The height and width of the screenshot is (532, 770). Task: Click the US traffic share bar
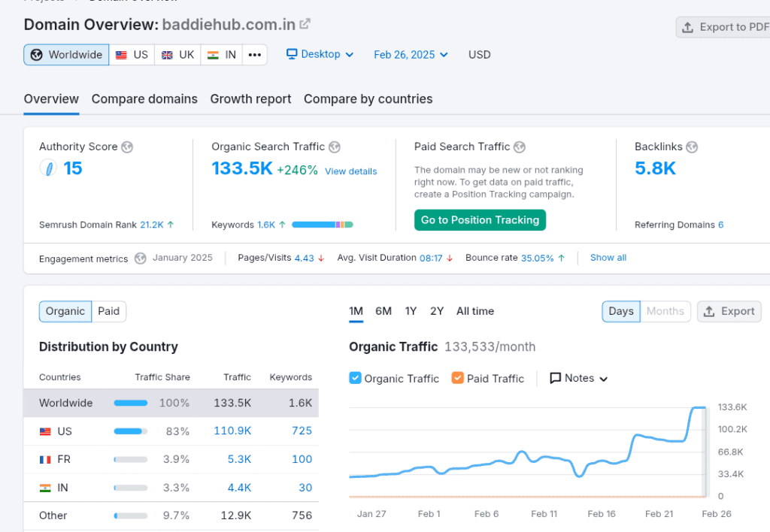click(x=131, y=431)
